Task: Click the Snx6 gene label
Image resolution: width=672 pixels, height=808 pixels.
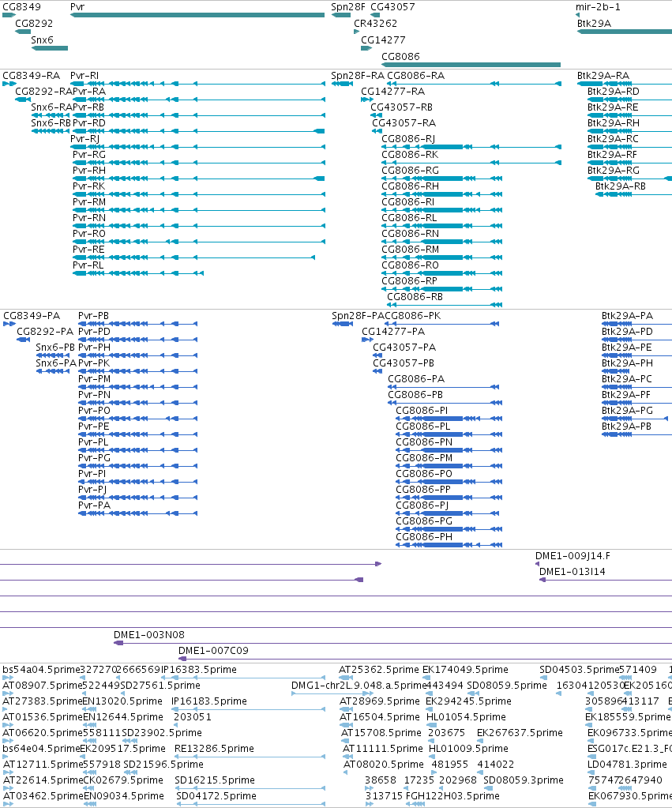Action: [43, 40]
